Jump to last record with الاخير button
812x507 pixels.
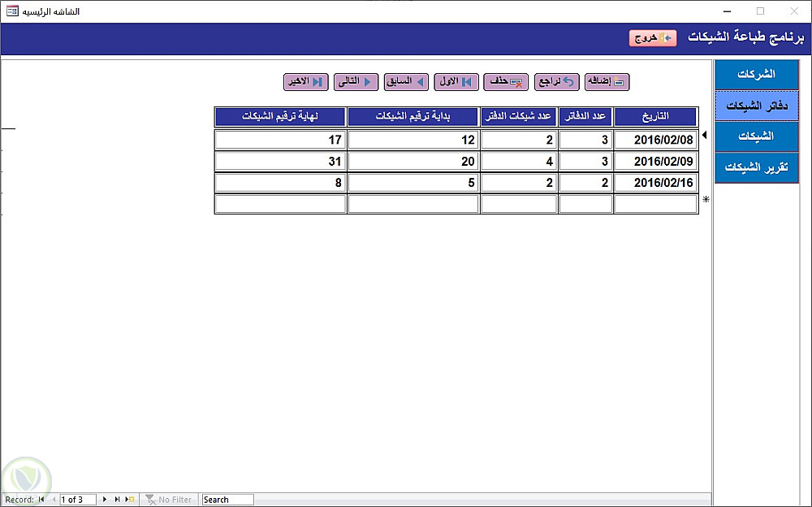pos(305,82)
